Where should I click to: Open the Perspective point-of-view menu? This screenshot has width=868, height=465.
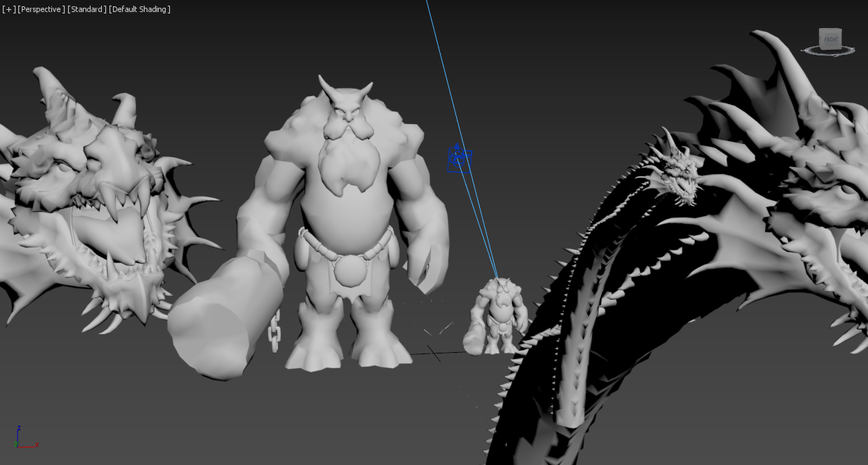click(x=41, y=9)
